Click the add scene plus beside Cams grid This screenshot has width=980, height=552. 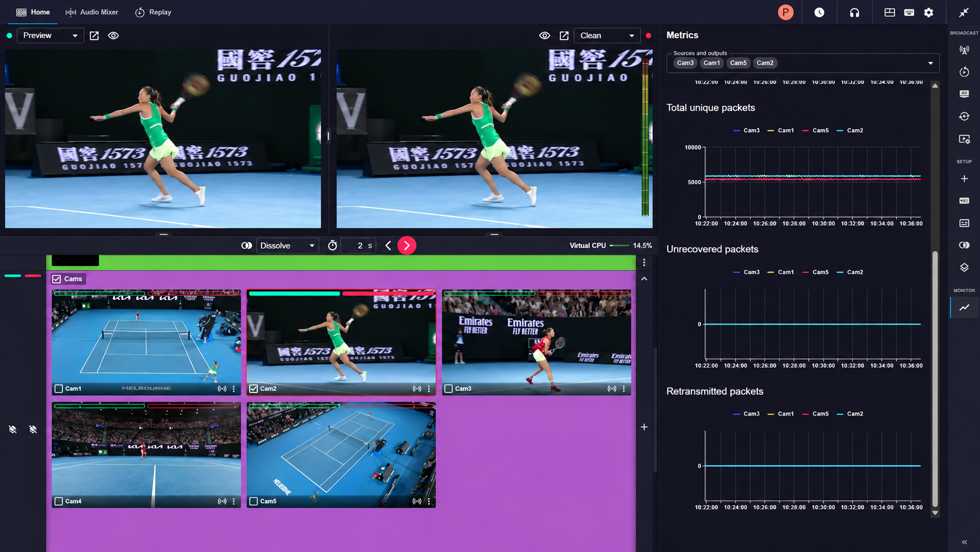[x=644, y=427]
